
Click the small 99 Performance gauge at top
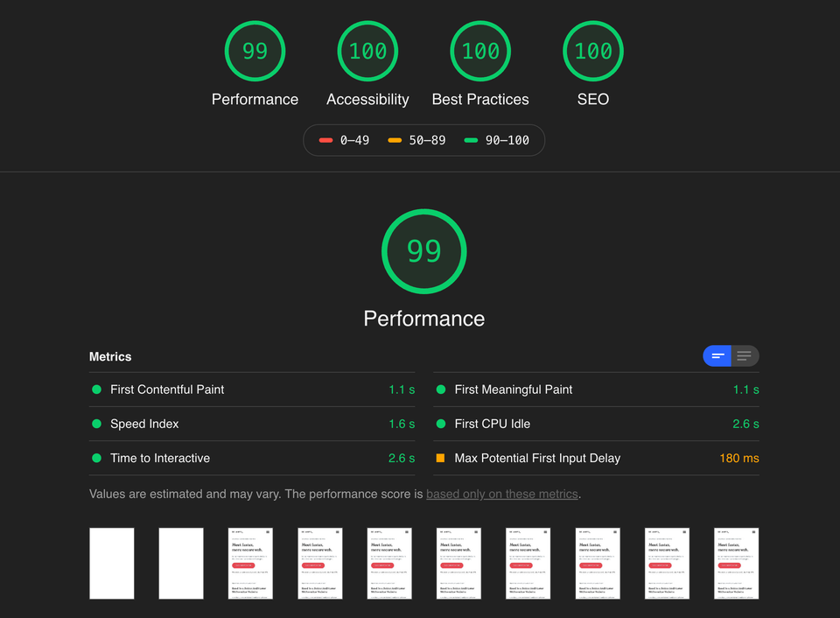click(x=255, y=51)
